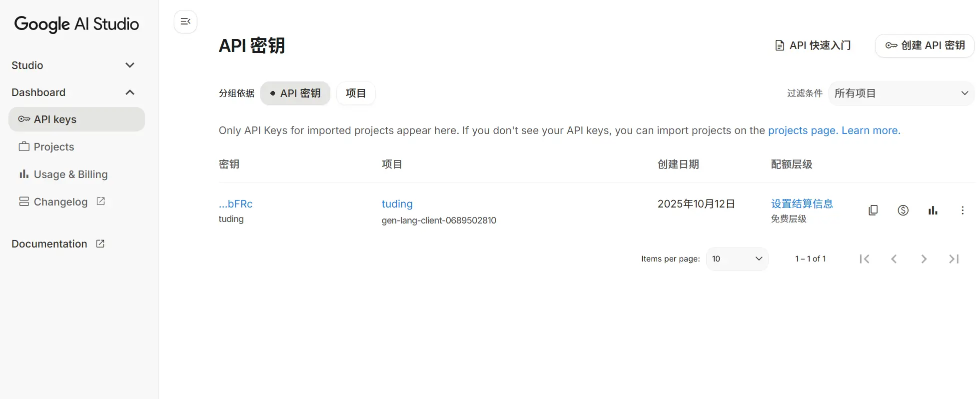Collapse the sidebar with the menu toggle icon
The height and width of the screenshot is (399, 980).
point(185,21)
